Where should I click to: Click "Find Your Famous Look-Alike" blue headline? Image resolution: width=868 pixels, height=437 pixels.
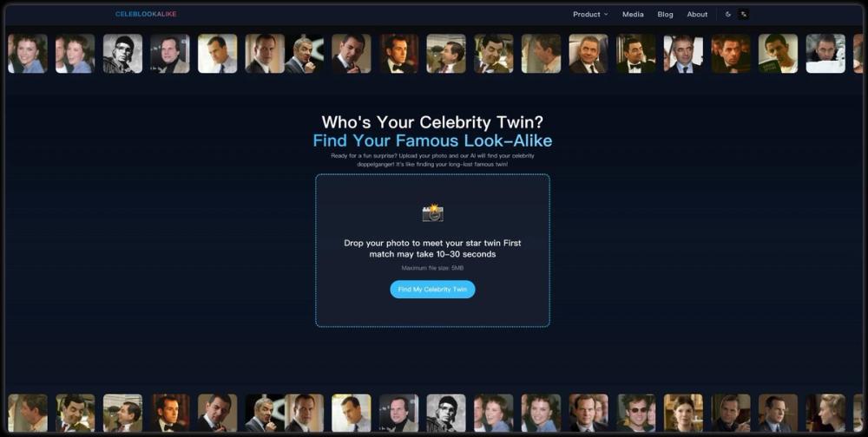click(x=432, y=140)
